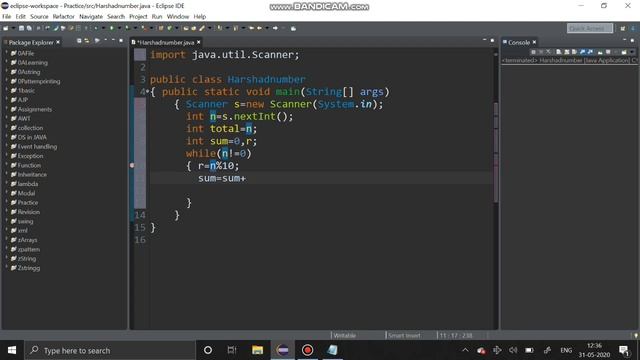
Task: Toggle Word Wrap in the Console toolbar
Action: 574,52
